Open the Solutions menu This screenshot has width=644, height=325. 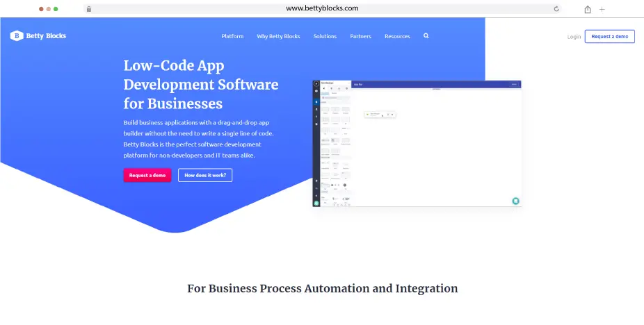tap(325, 36)
